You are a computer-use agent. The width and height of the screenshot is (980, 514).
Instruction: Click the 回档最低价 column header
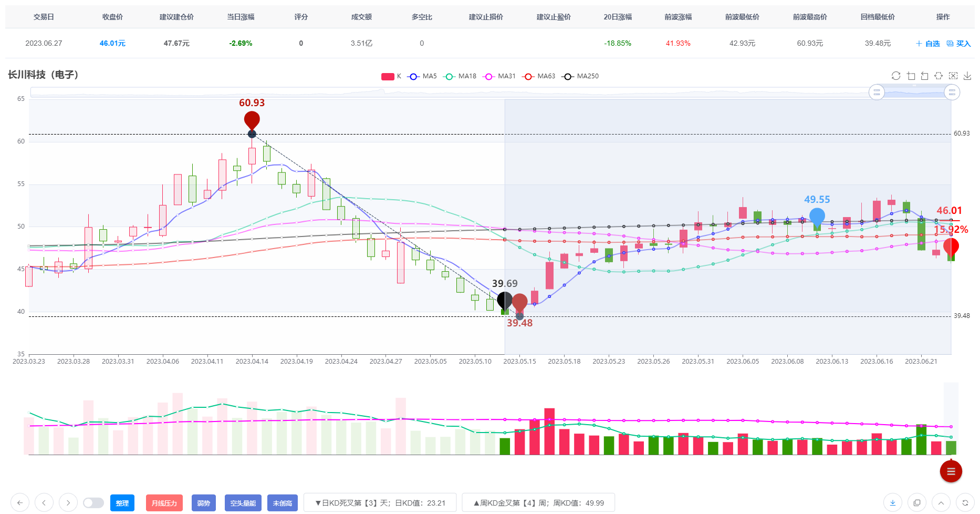pos(878,17)
